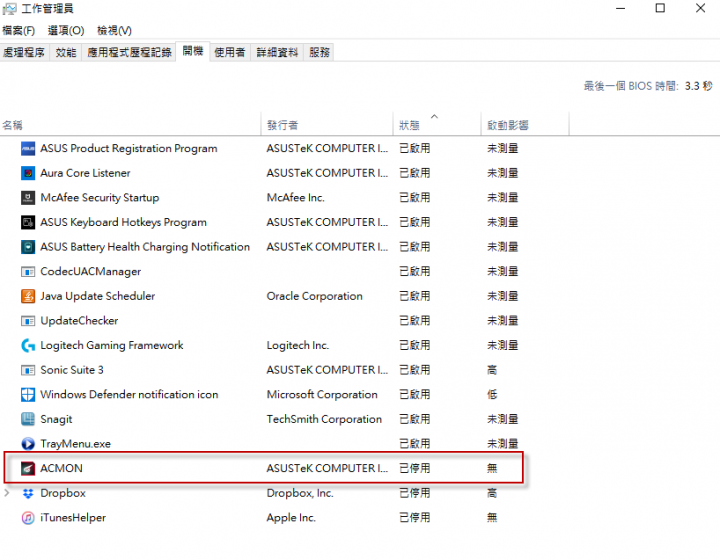The height and width of the screenshot is (560, 720).
Task: Click the Dropbox icon
Action: (x=28, y=493)
